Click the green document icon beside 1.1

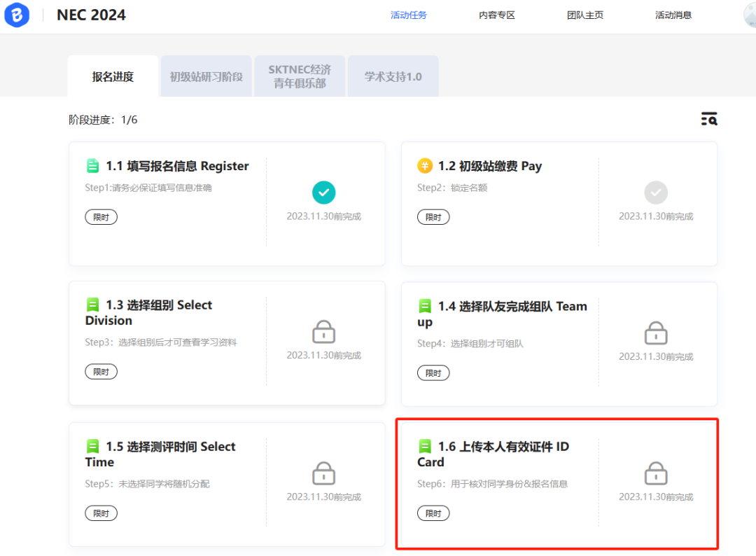coord(92,166)
